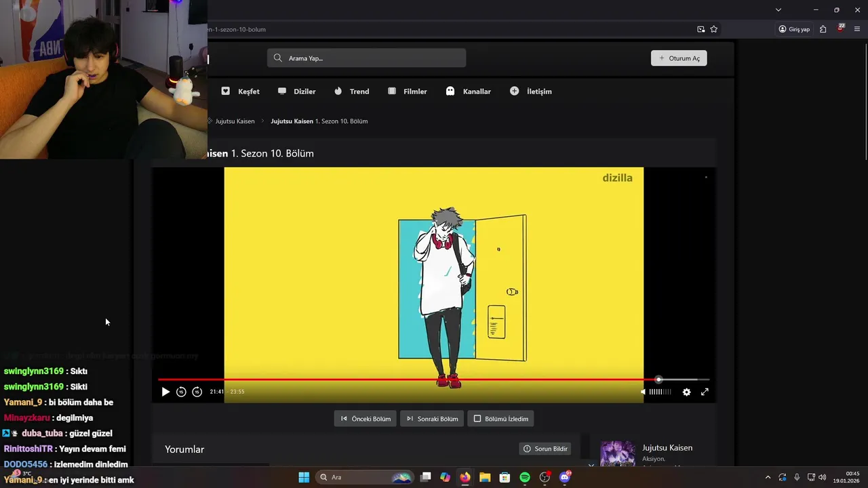Click the Jujutsu Kaisen thumbnail poster
Screen dimensions: 868x488
[x=618, y=453]
